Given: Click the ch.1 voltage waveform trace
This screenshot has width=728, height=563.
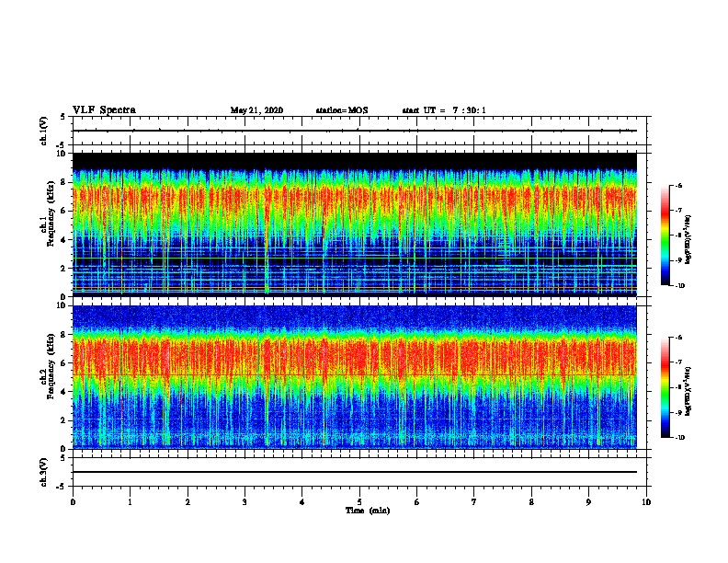Looking at the screenshot, I should [x=355, y=131].
